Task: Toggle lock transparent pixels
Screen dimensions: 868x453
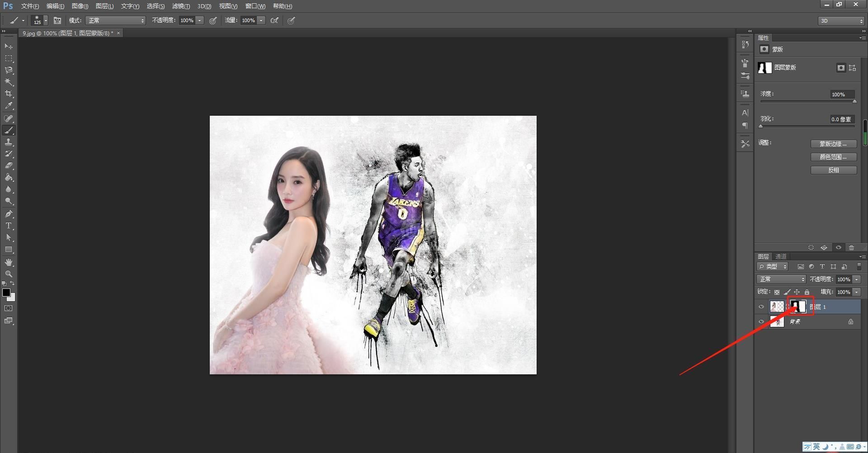Action: tap(777, 292)
